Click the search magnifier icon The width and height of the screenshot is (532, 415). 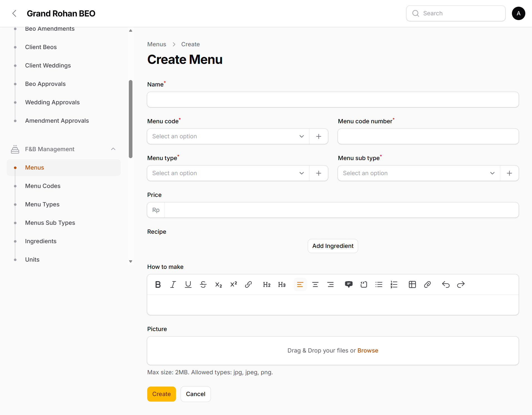tap(415, 13)
